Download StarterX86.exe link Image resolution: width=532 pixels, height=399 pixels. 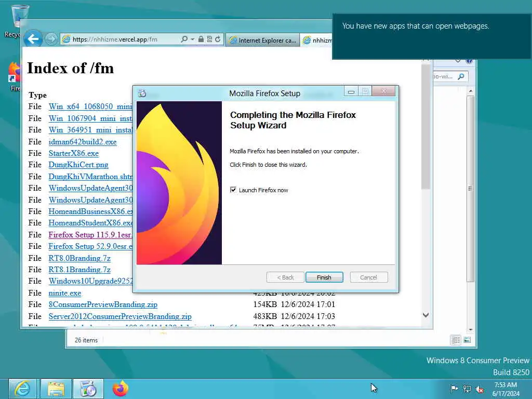coord(74,153)
